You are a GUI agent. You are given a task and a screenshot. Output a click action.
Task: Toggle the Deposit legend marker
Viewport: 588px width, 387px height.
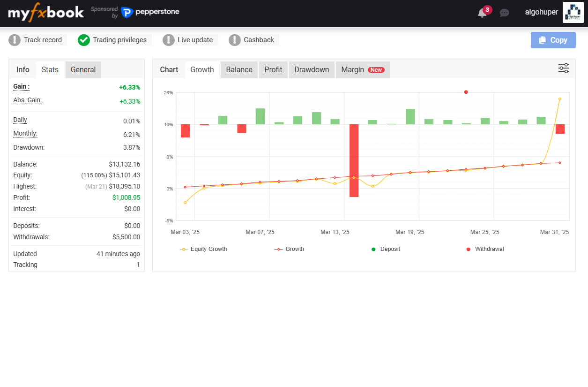(387, 249)
